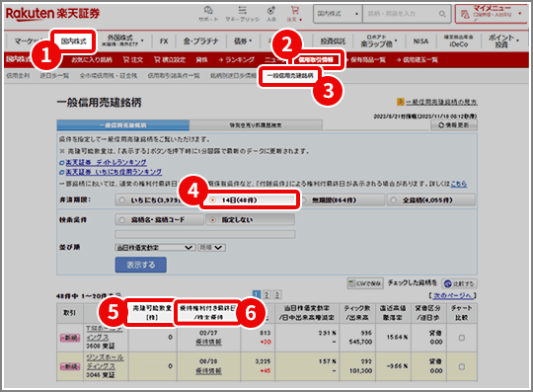Switch to the blue 一般信用売建銘柄 tab
The height and width of the screenshot is (392, 533).
pos(123,125)
